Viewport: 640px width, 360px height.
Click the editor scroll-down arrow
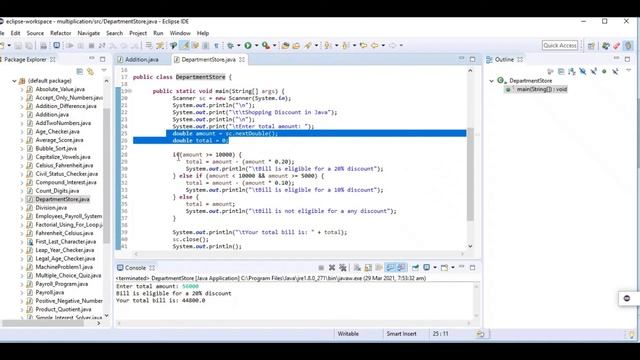tap(470, 246)
